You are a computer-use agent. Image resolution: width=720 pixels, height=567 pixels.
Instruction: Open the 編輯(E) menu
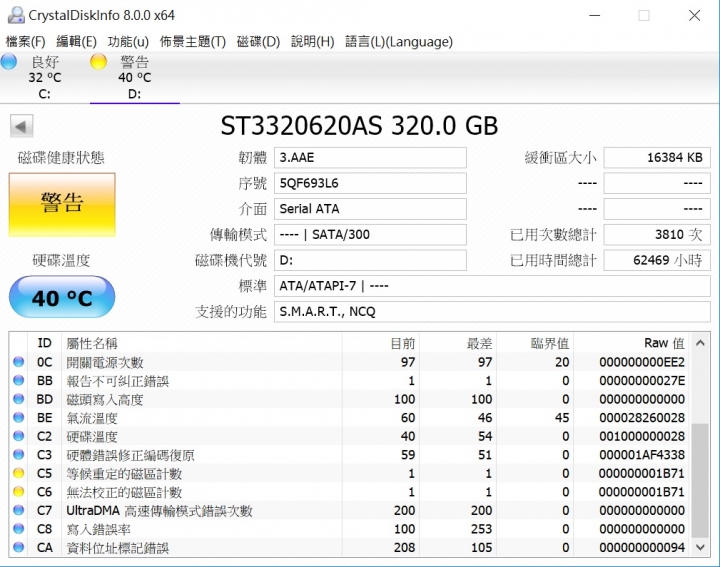click(x=76, y=42)
